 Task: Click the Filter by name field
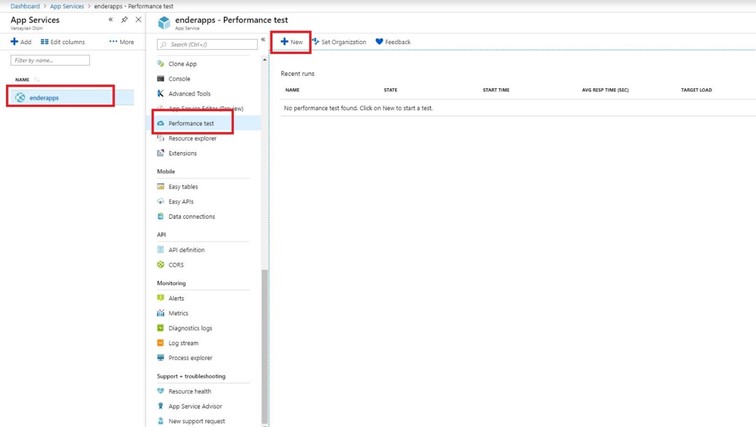click(50, 61)
